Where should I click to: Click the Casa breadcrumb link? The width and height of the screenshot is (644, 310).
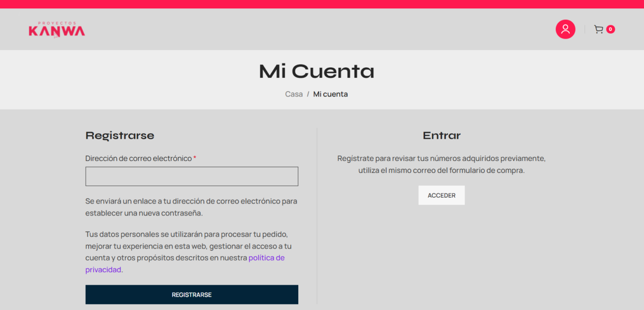coord(294,94)
